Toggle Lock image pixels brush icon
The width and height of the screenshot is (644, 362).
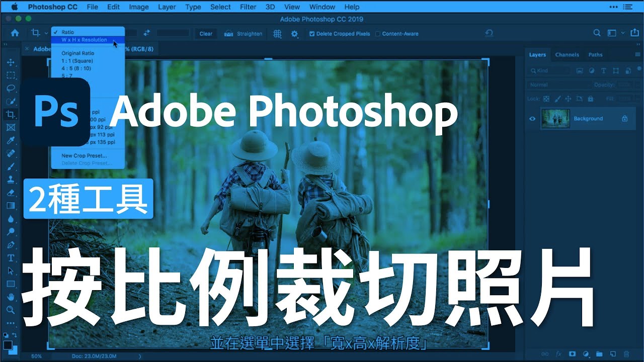557,99
